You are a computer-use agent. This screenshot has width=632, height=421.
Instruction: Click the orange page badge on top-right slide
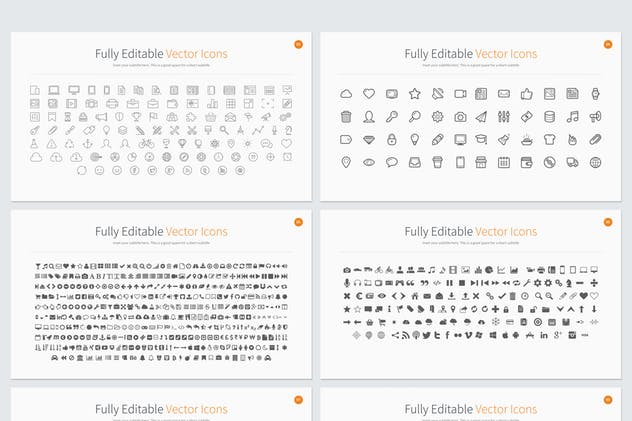point(607,44)
